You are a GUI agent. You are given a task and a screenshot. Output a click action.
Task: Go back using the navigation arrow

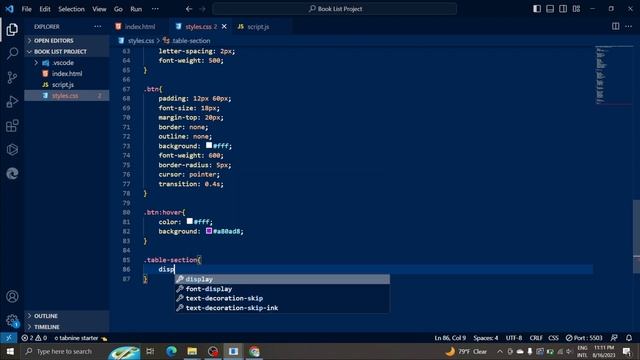[189, 9]
